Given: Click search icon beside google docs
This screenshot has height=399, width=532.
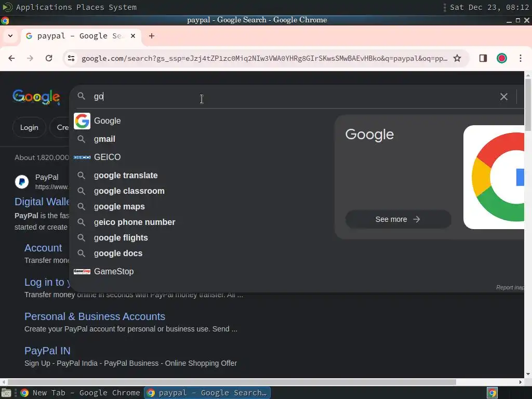Looking at the screenshot, I should (x=81, y=254).
